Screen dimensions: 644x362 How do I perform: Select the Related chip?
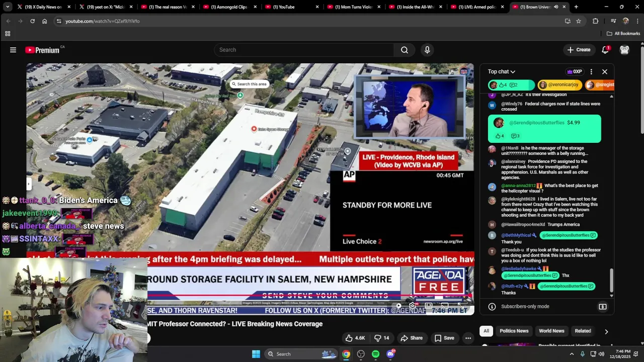[x=583, y=331]
